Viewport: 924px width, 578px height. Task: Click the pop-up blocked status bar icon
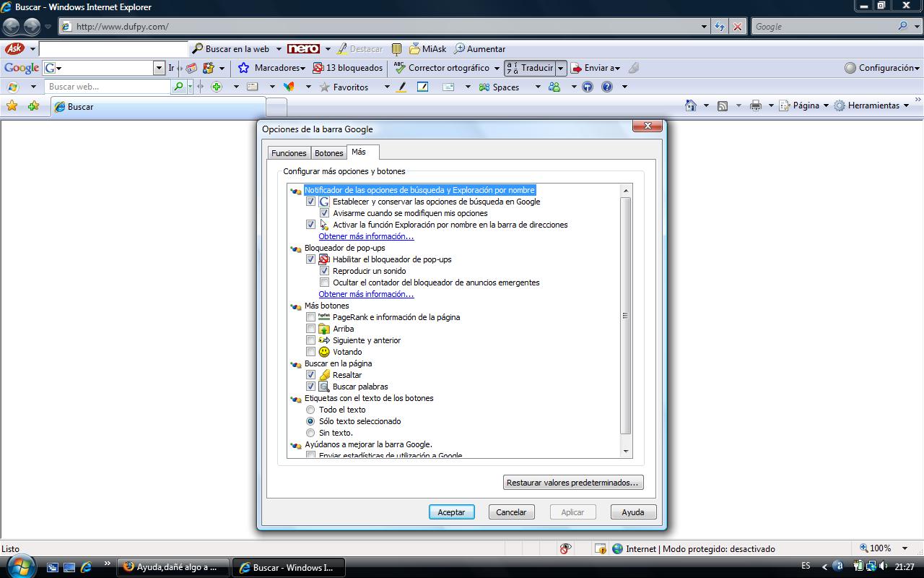pos(601,548)
